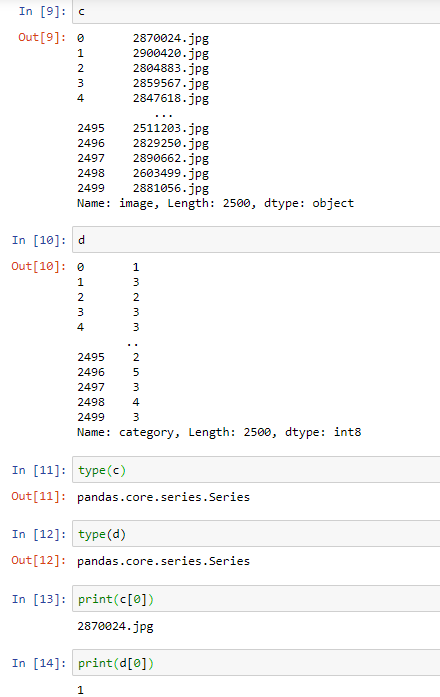Select the In [10] prompt label

tap(39, 240)
